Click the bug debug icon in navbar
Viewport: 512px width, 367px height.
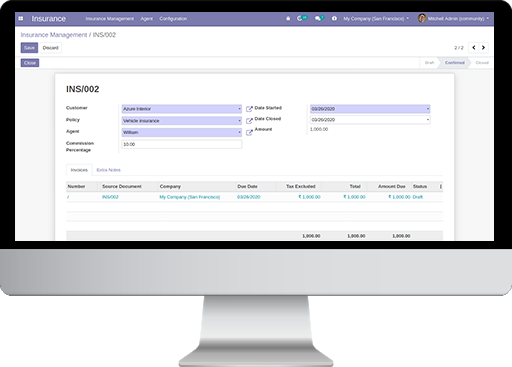[288, 19]
